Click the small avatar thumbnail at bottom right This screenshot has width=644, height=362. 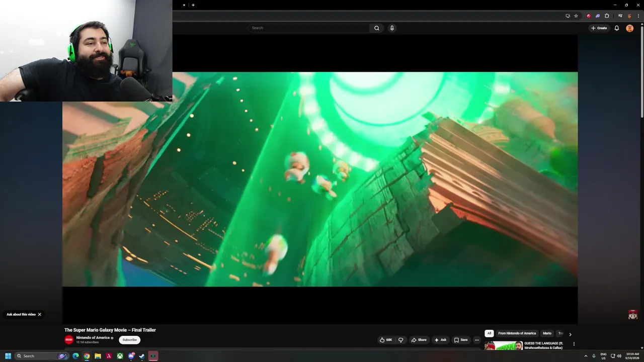pos(633,315)
